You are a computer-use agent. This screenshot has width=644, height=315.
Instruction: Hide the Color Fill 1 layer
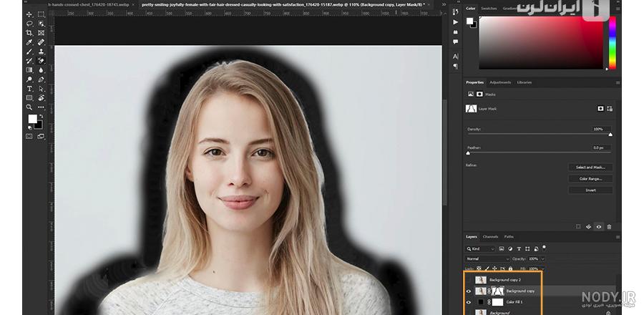[x=469, y=302]
